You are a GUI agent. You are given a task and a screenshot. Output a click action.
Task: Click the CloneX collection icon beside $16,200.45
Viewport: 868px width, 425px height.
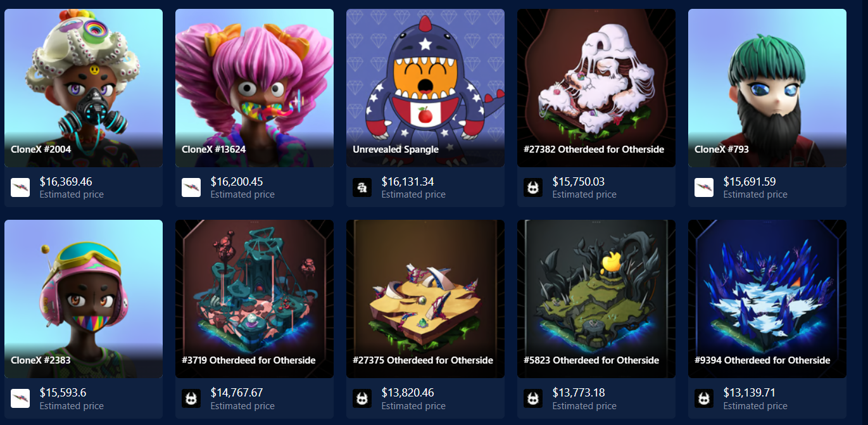coord(191,187)
